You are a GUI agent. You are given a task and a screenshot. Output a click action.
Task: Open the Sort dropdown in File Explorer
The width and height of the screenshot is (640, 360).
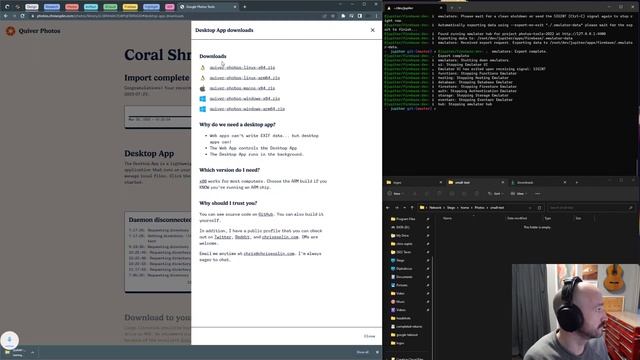tap(495, 194)
